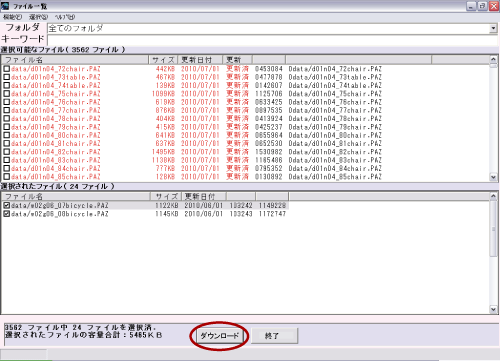
Task: Click 更新日付 header in selected files list
Action: [x=204, y=196]
